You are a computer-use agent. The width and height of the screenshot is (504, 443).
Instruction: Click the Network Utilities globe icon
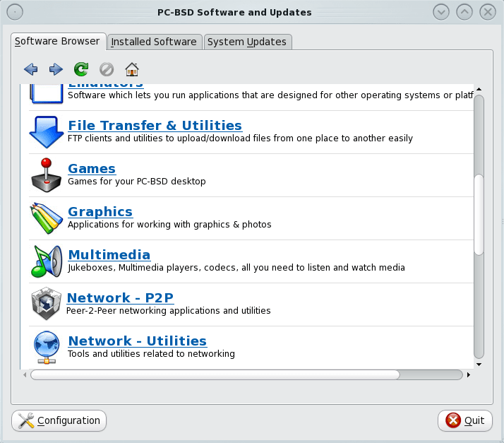[47, 348]
